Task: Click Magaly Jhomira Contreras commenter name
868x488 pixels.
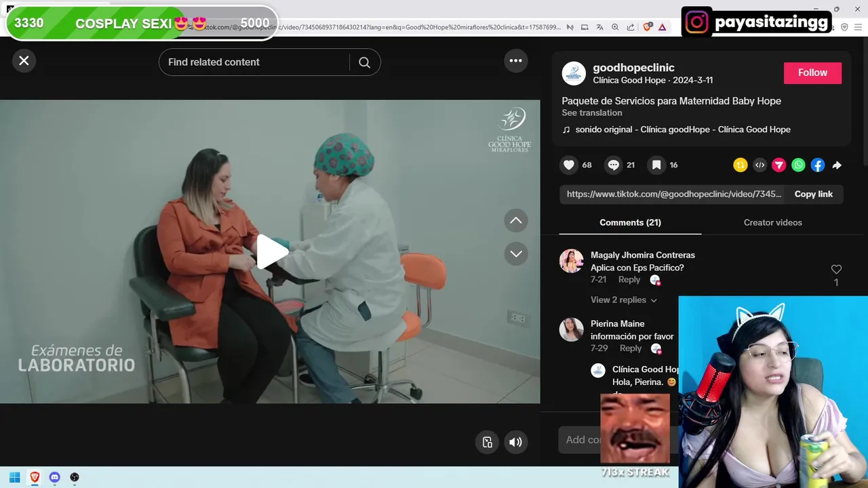Action: tap(643, 256)
